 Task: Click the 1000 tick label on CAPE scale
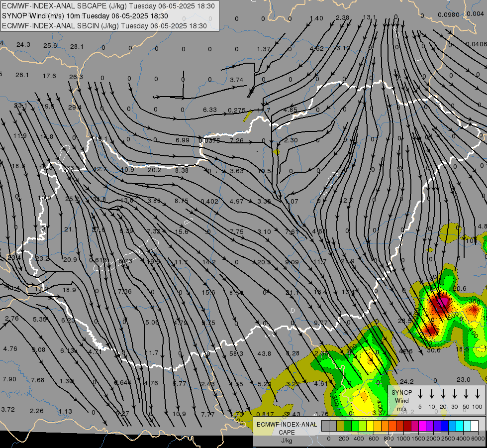[x=403, y=439]
